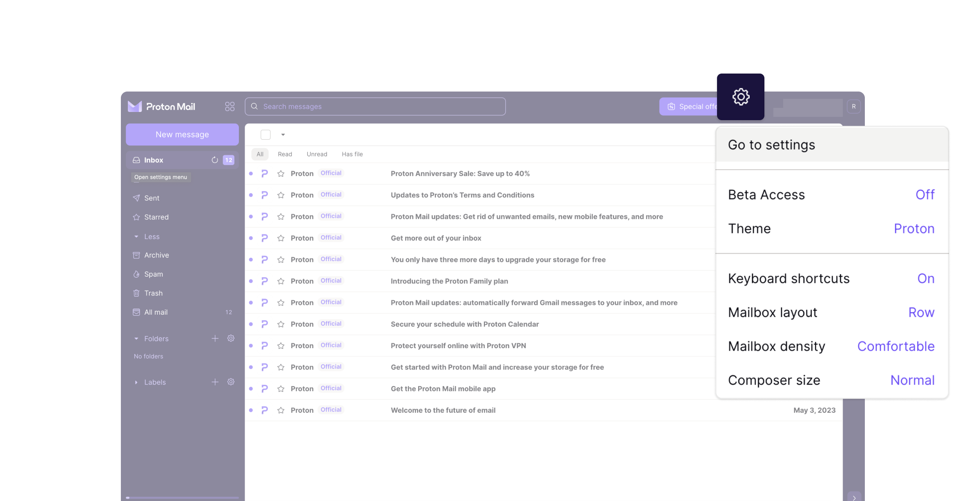Click the storage usage bar in the sidebar
Viewport: 980px width, 501px height.
tap(182, 497)
